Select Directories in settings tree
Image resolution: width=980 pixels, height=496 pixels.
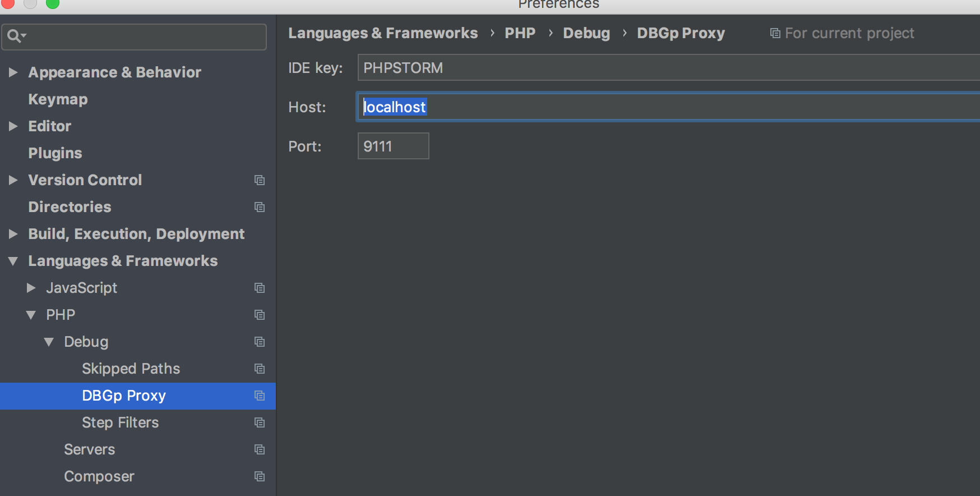pyautogui.click(x=70, y=207)
